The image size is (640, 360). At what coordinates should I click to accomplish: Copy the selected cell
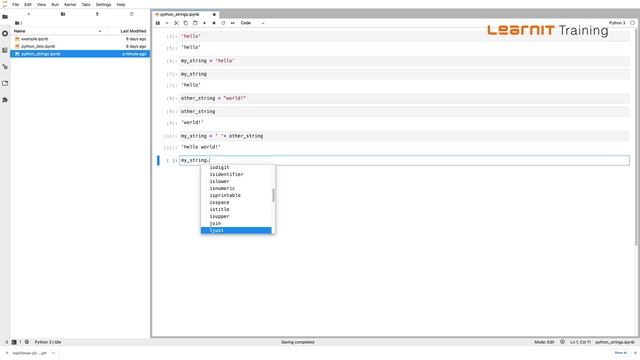pos(186,23)
